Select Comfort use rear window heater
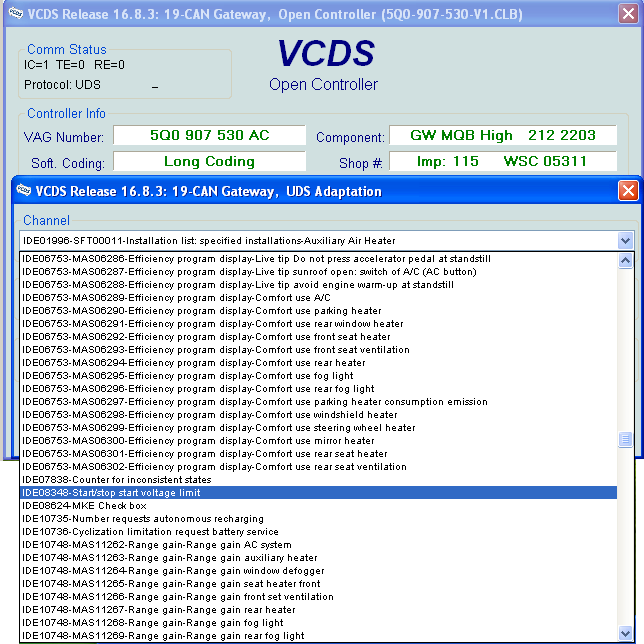644x644 pixels. (x=318, y=324)
